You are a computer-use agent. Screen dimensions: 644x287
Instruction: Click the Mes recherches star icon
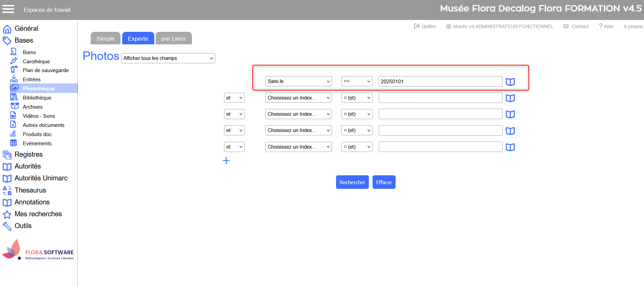point(7,215)
